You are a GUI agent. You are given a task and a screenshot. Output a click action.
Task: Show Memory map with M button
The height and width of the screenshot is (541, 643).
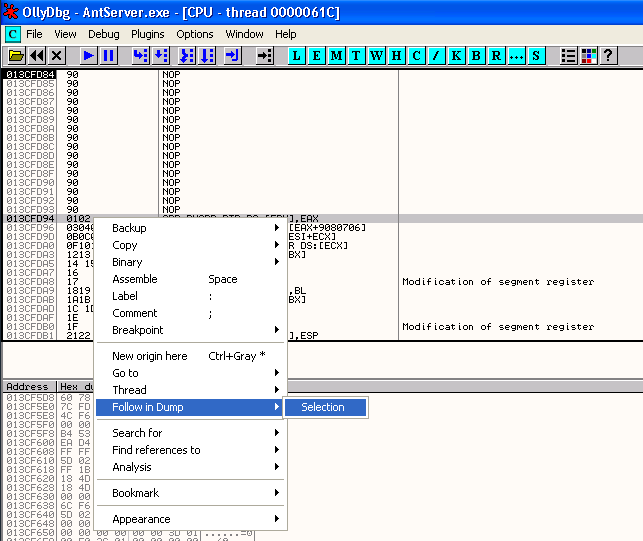point(336,56)
